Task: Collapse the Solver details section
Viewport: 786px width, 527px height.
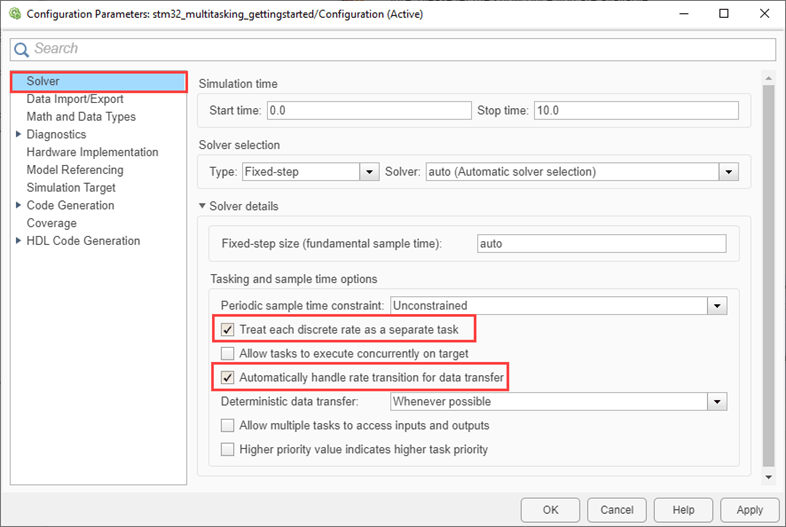Action: coord(203,206)
